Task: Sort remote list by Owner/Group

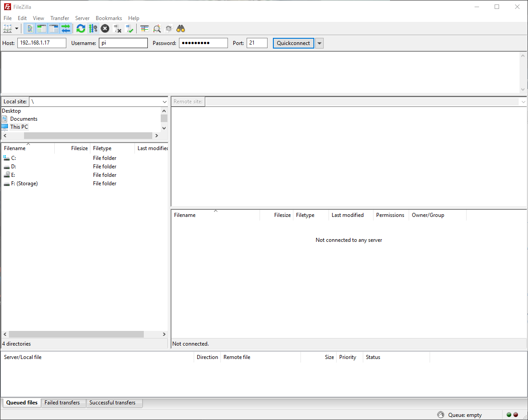Action: 438,215
